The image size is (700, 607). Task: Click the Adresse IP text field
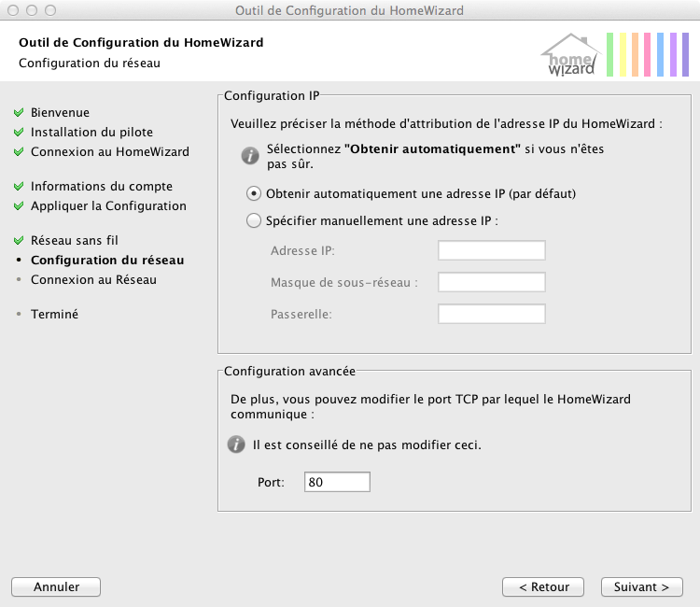[x=491, y=250]
